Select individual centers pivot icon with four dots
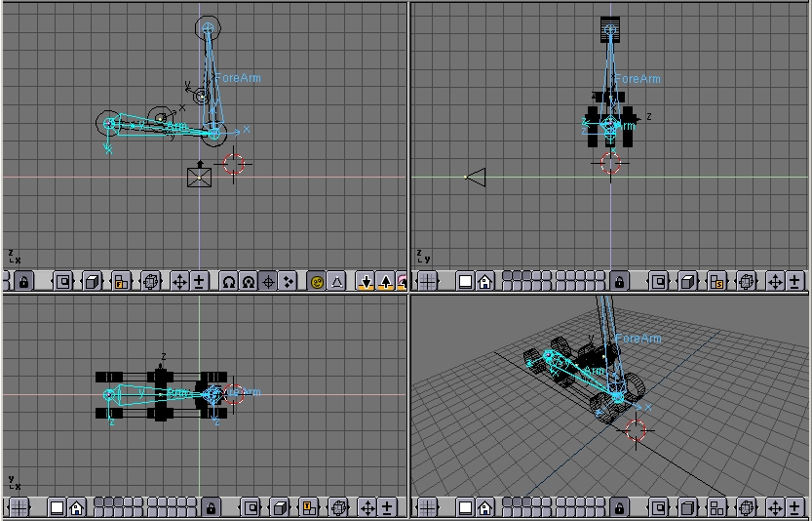This screenshot has width=812, height=521. click(x=289, y=281)
